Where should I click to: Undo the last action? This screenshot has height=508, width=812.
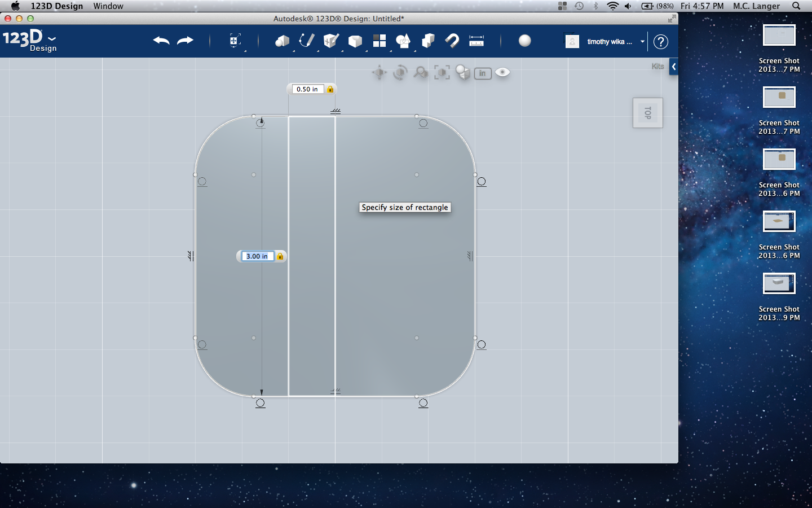[x=161, y=41]
